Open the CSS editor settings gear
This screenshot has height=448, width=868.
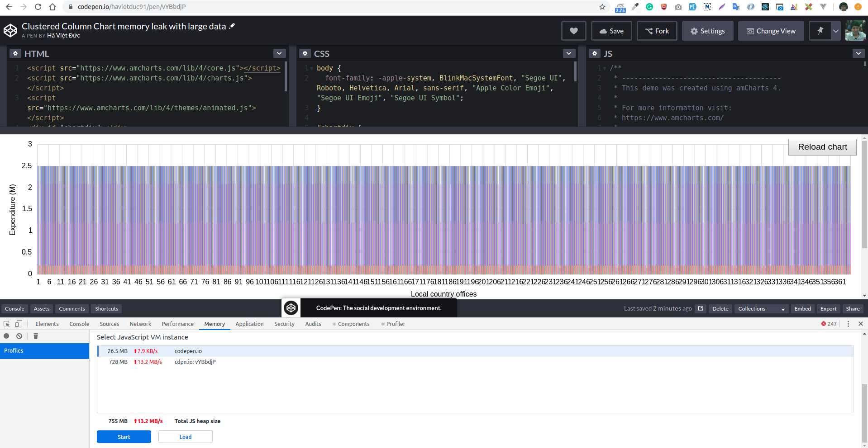[305, 53]
